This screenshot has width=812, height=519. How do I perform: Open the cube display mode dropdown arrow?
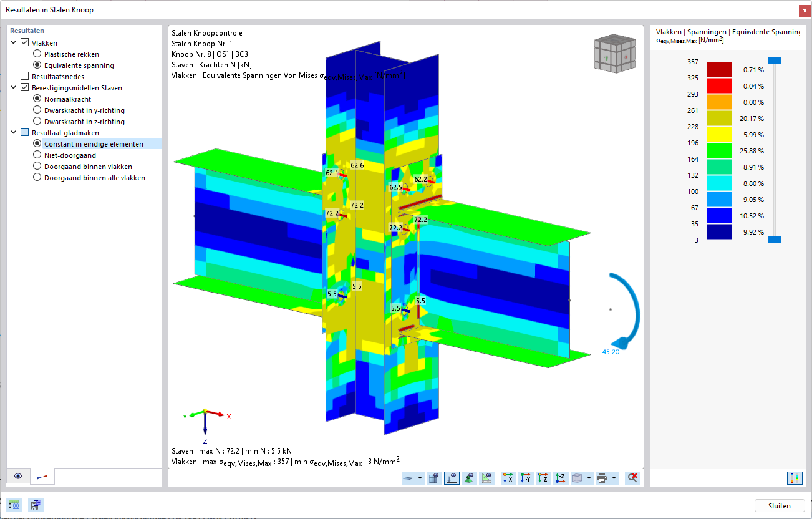(589, 478)
